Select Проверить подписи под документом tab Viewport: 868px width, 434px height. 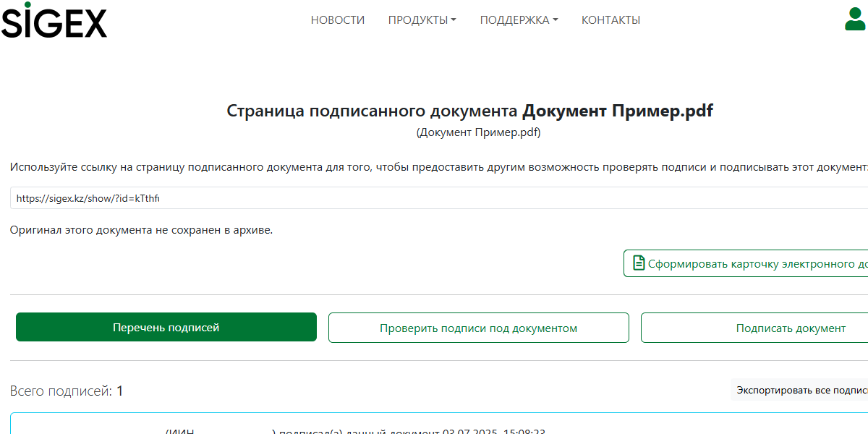pos(478,328)
